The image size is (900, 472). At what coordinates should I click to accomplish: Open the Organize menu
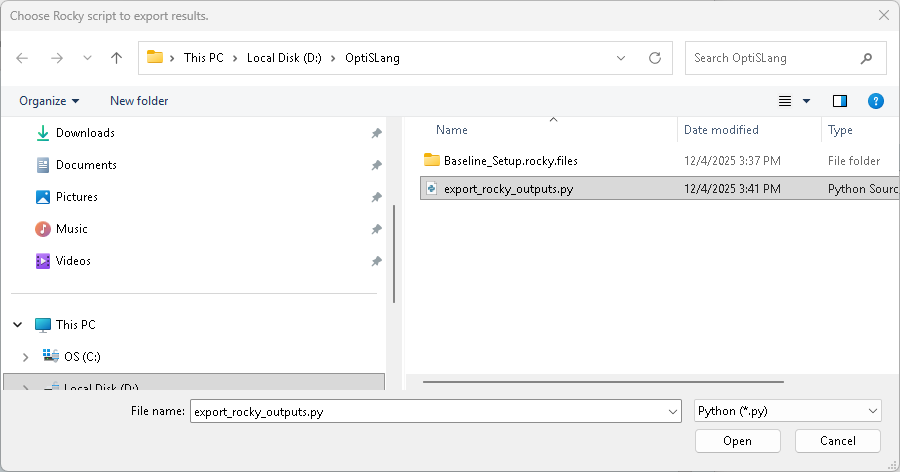click(x=49, y=101)
